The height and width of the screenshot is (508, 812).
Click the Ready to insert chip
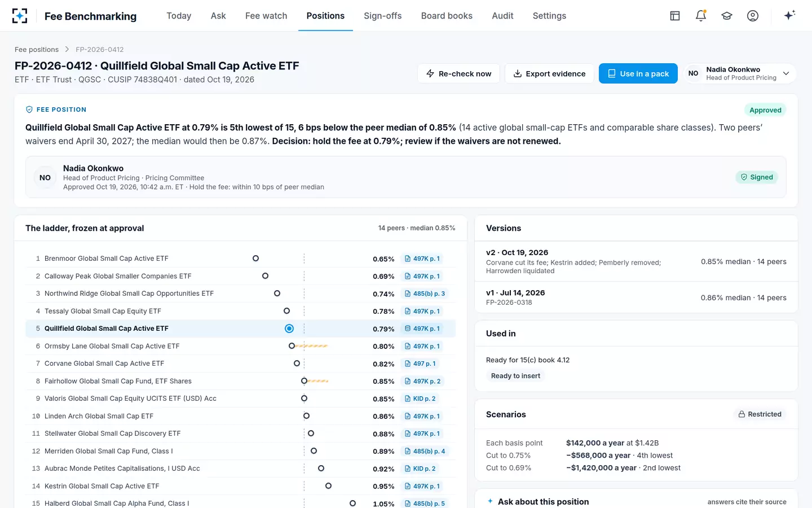point(515,376)
